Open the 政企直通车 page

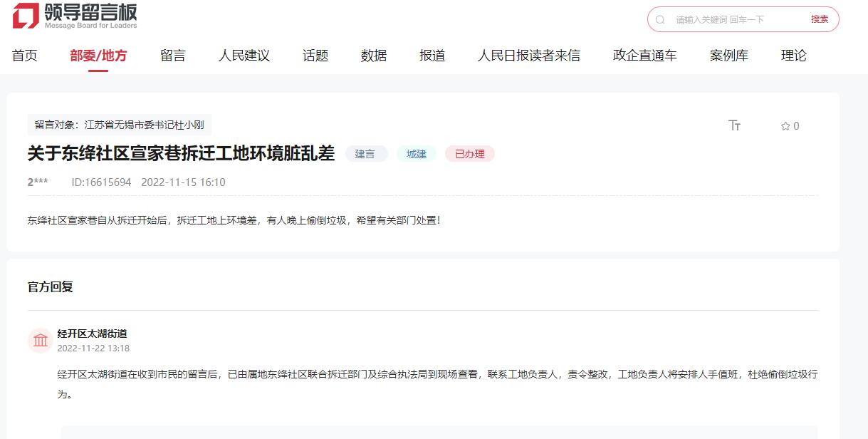643,55
